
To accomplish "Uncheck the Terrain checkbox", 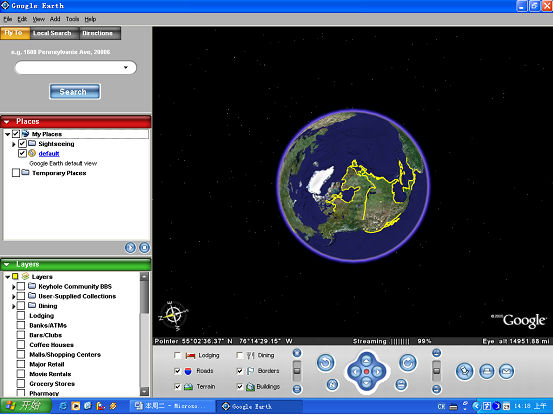I will 177,387.
